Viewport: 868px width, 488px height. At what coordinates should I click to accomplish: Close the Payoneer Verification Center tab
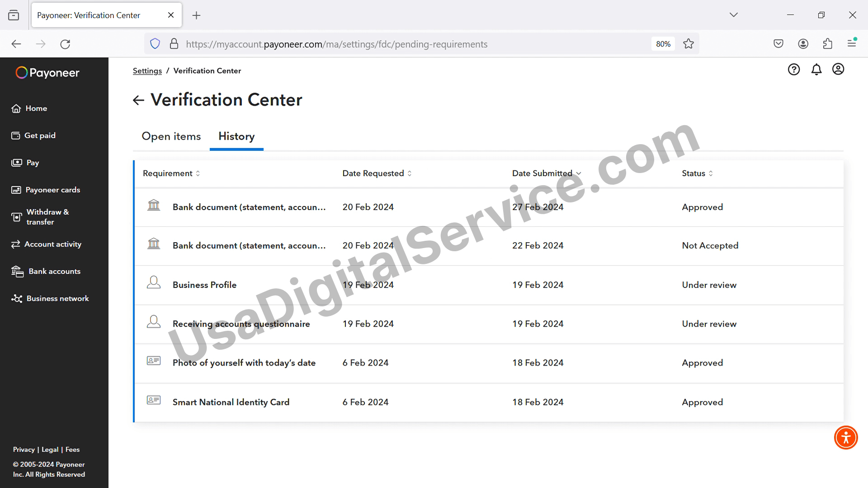171,15
